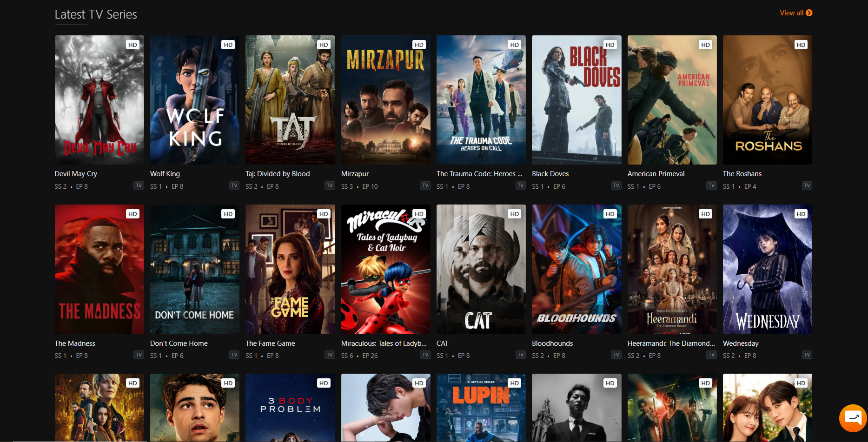Screen dimensions: 868x442
Task: Click SS 6 • EP 26 under Miraculous
Action: click(359, 356)
